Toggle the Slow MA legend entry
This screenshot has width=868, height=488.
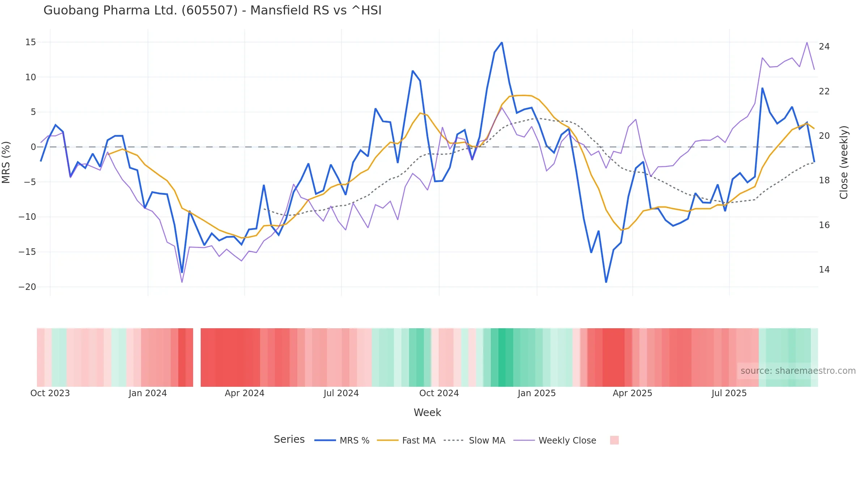474,440
